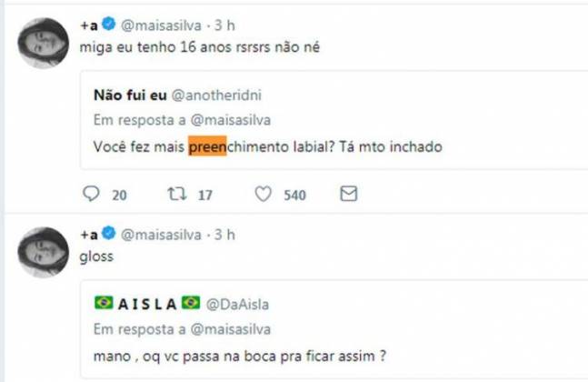The image size is (588, 382).
Task: Like the tweet with the heart icon
Action: pyautogui.click(x=264, y=194)
